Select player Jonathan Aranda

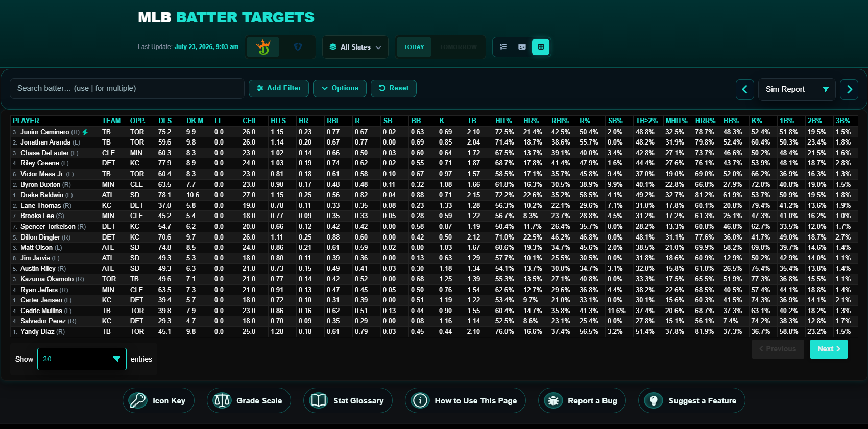pos(45,142)
